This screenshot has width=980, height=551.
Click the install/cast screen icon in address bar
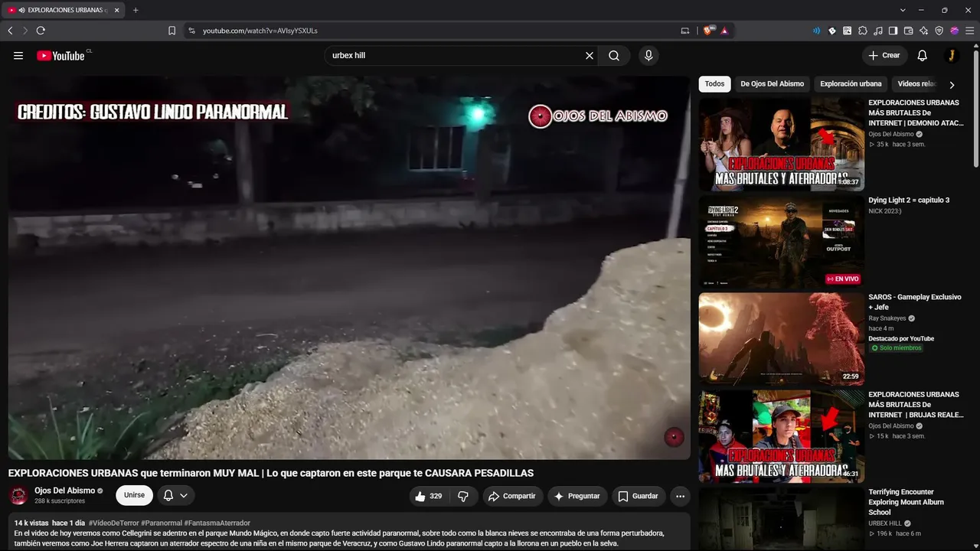point(685,31)
